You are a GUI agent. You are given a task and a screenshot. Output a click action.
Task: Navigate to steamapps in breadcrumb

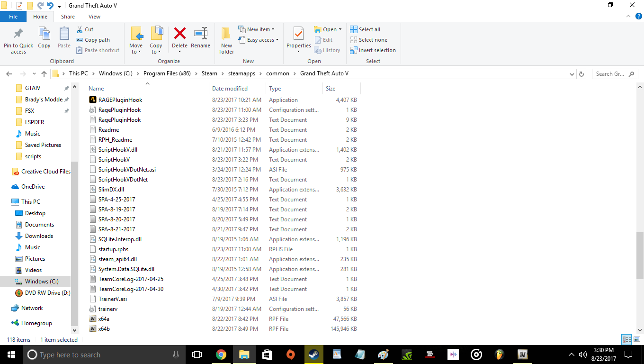[241, 73]
